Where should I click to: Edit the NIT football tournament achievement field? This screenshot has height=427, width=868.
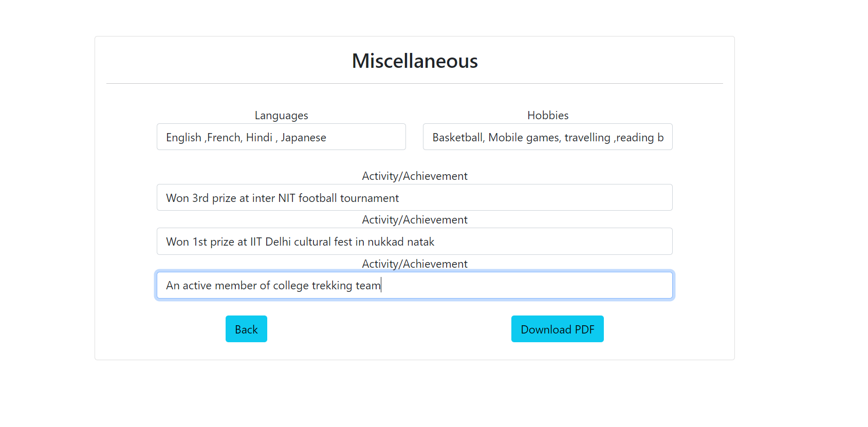tap(415, 197)
